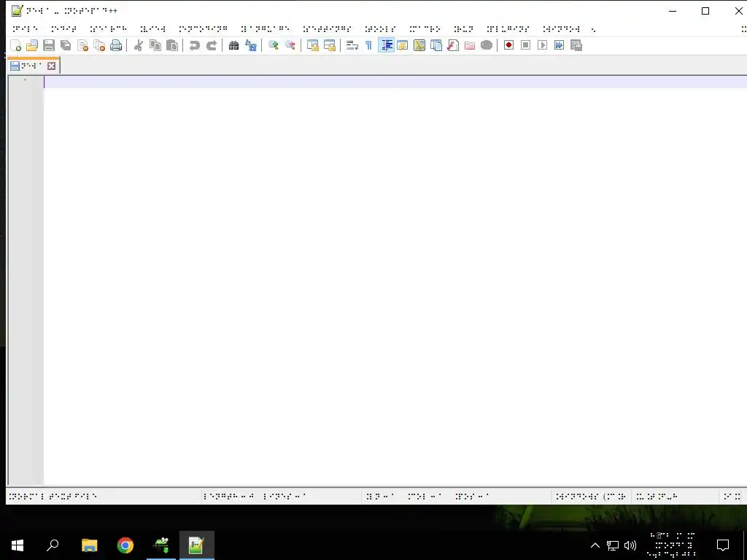Image resolution: width=747 pixels, height=560 pixels.
Task: Run macro multiple times with double-arrow icon
Action: tap(559, 45)
